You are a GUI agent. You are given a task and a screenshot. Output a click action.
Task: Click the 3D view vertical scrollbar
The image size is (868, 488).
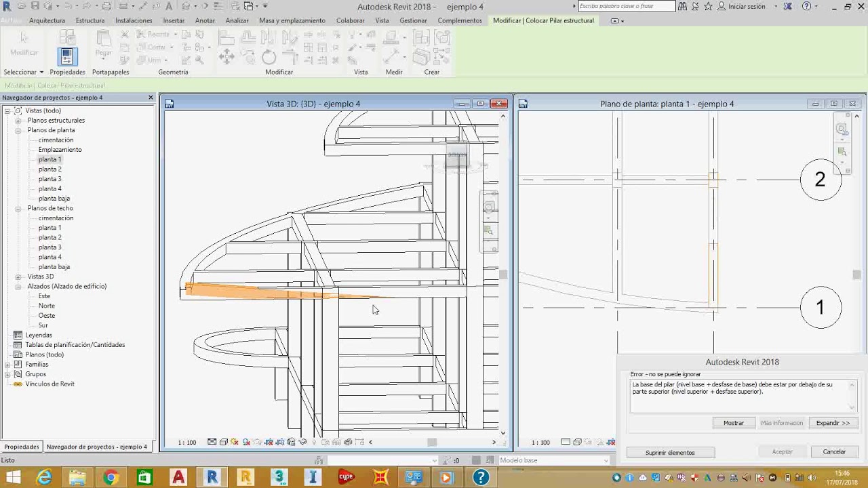[x=502, y=274]
